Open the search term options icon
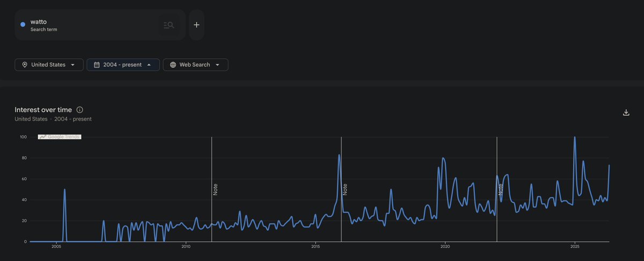The image size is (644, 261). click(x=169, y=25)
